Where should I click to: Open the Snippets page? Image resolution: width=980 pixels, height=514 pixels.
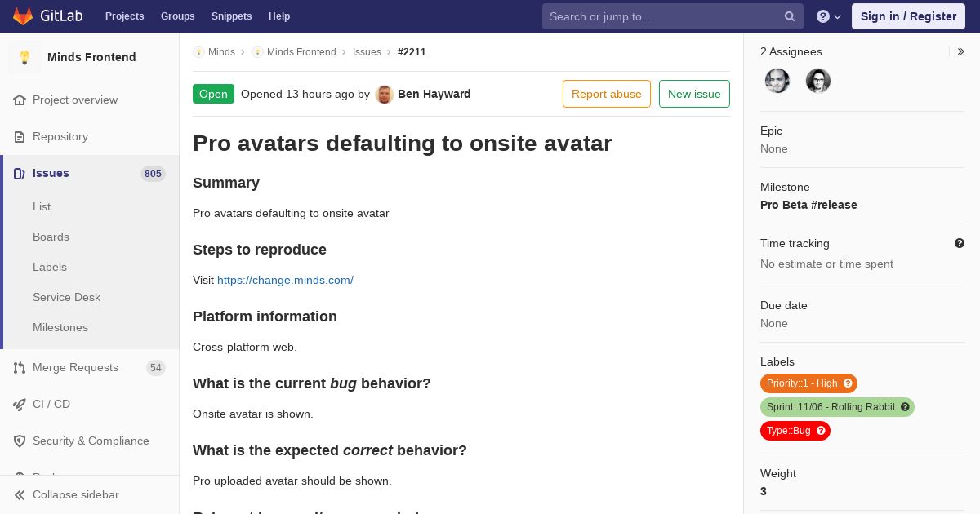click(231, 16)
